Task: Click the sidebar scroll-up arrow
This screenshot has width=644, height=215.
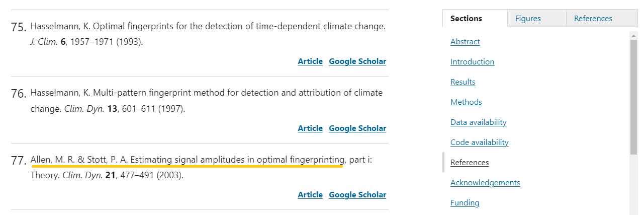Action: (x=633, y=35)
